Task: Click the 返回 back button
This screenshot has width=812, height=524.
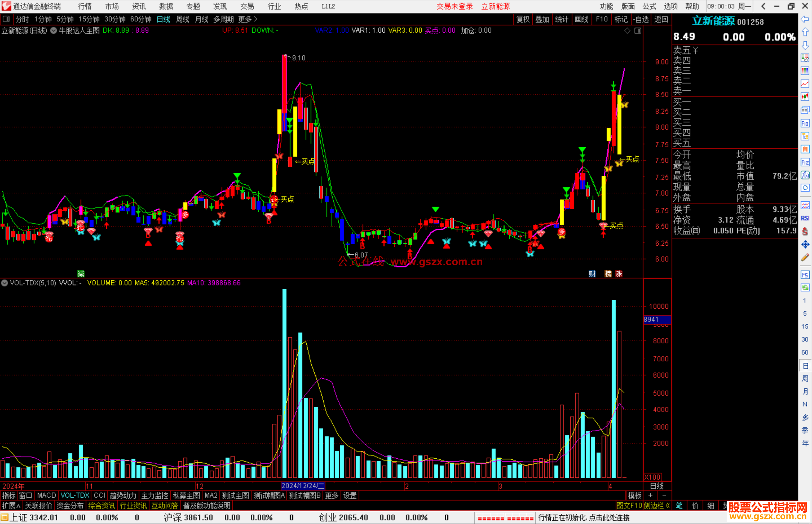Action: (x=661, y=19)
